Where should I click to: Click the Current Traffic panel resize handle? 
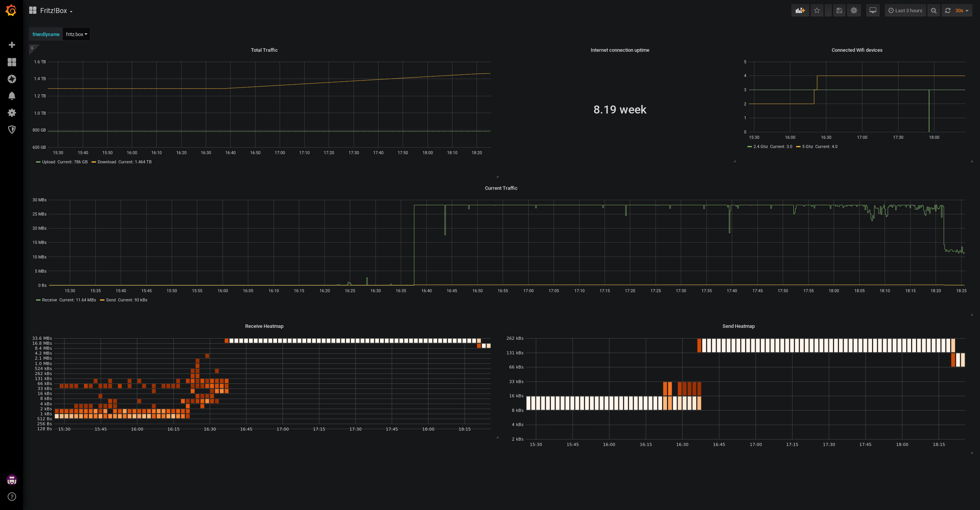coord(972,314)
